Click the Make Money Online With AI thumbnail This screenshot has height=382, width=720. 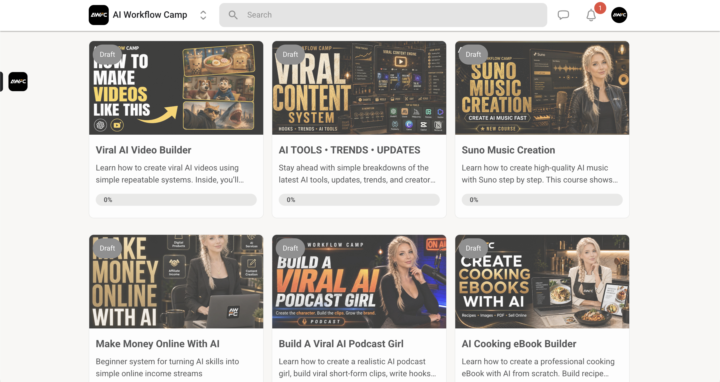(176, 281)
